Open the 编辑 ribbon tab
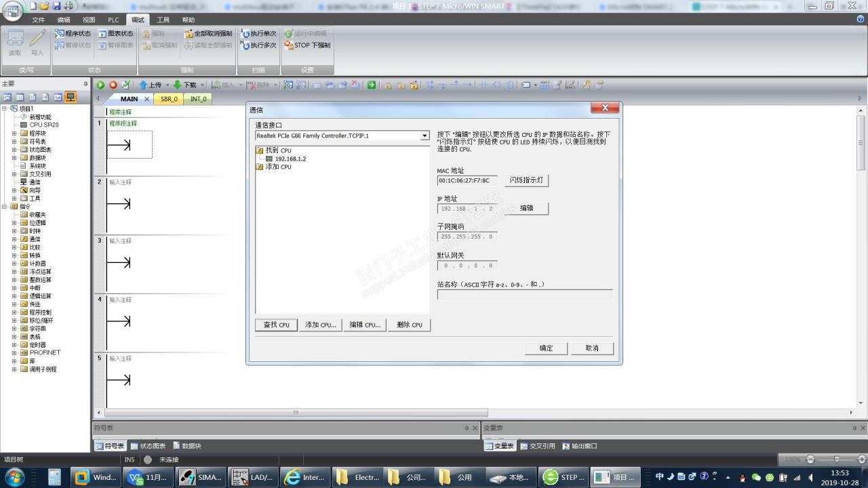 pos(64,20)
